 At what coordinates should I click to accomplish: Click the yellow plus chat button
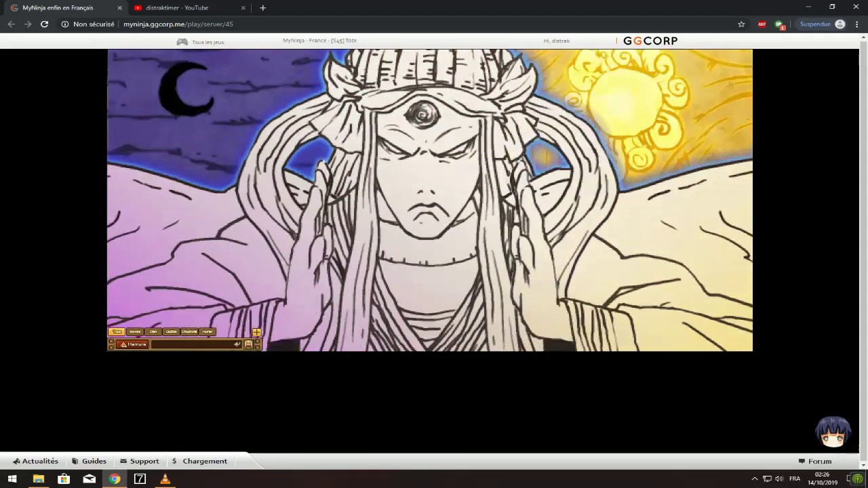coord(256,332)
